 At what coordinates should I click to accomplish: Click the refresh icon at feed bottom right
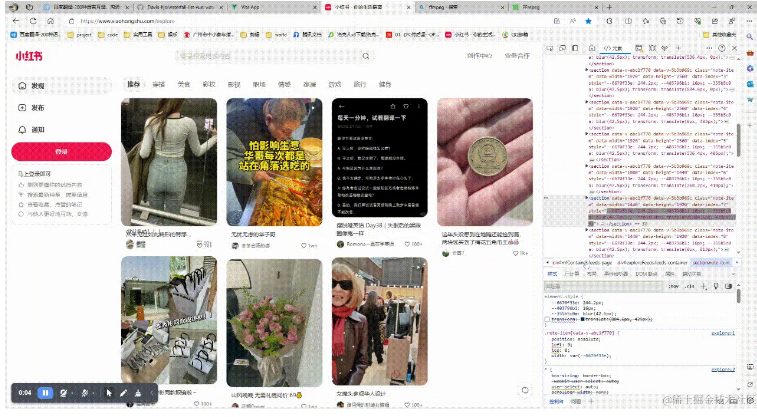(x=525, y=390)
